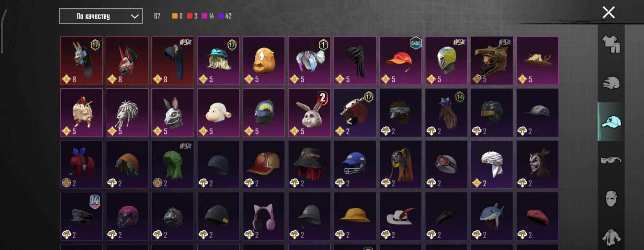The width and height of the screenshot is (644, 250).
Task: Select the jacket category in sidebar
Action: click(611, 237)
